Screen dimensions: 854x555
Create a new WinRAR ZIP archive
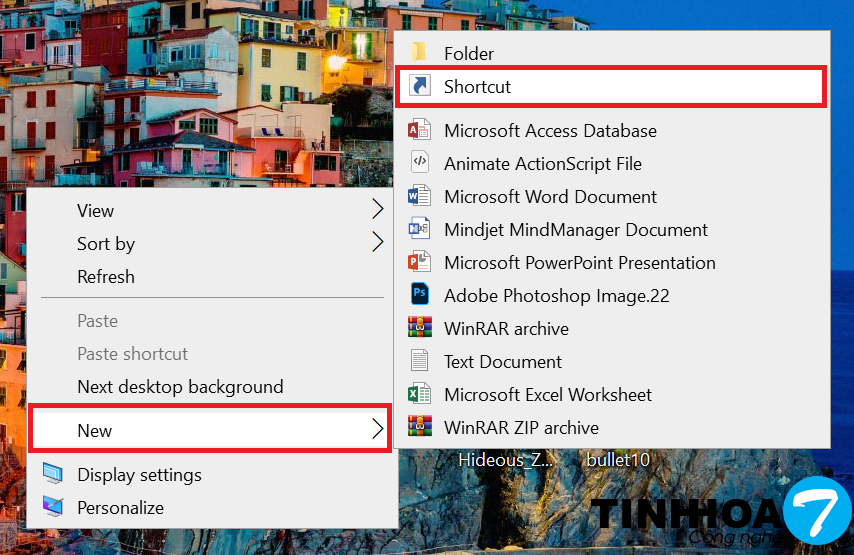pos(521,428)
